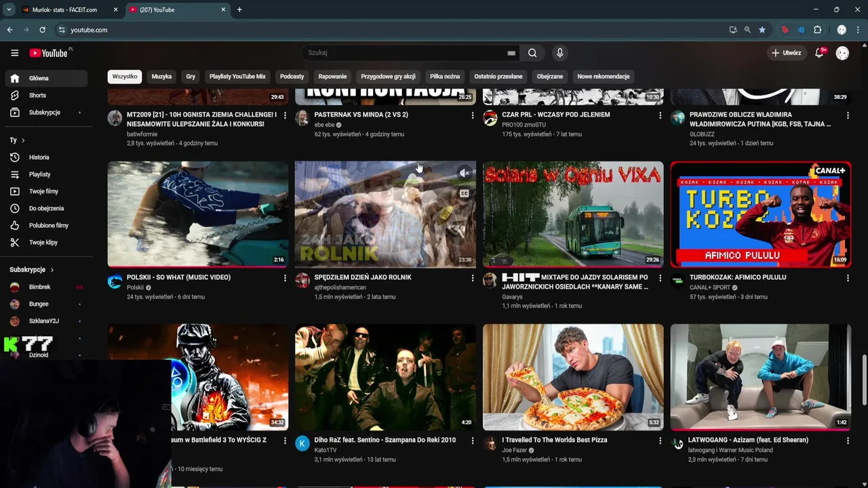Click the Utwórz create button
The width and height of the screenshot is (868, 488).
click(786, 53)
